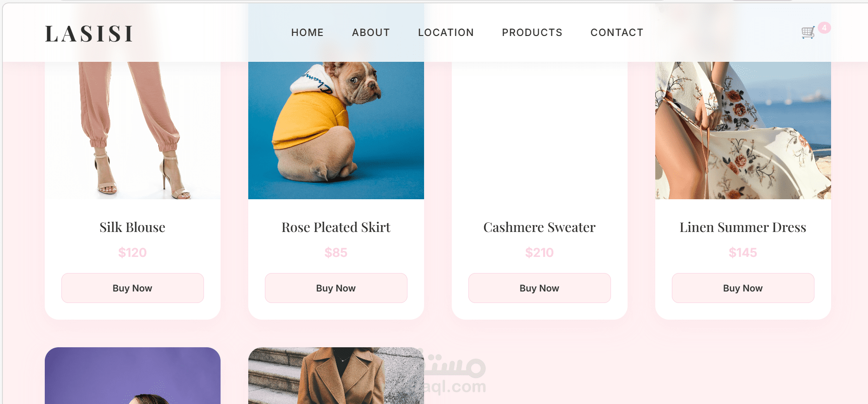Click the cart badge showing 4
The width and height of the screenshot is (868, 404).
pyautogui.click(x=824, y=28)
